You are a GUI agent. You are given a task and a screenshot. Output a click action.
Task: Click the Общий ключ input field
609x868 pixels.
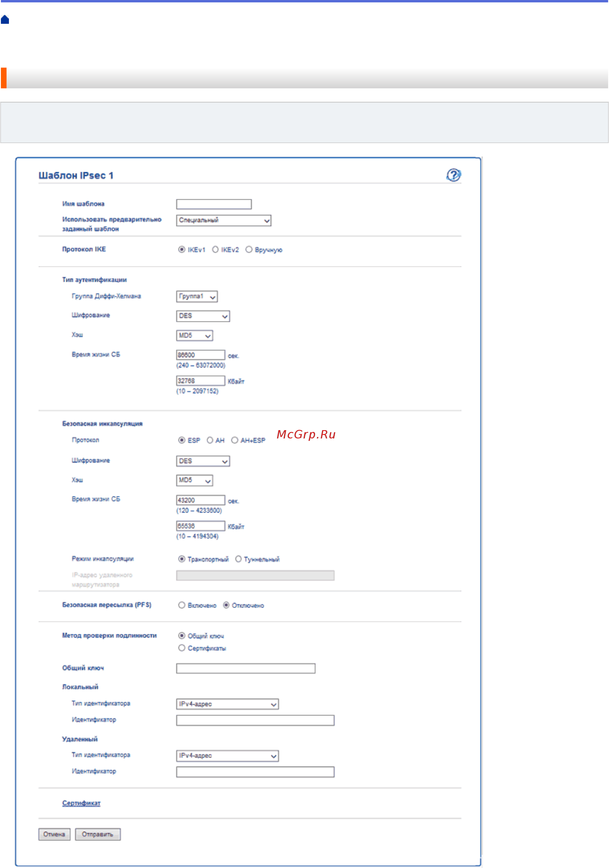pyautogui.click(x=245, y=668)
